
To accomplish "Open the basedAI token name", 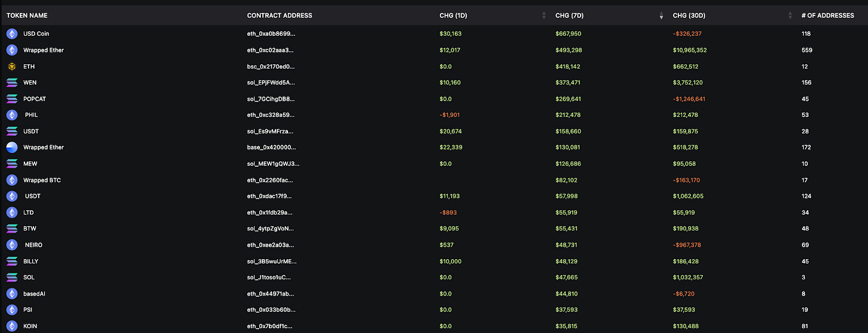I will (35, 294).
